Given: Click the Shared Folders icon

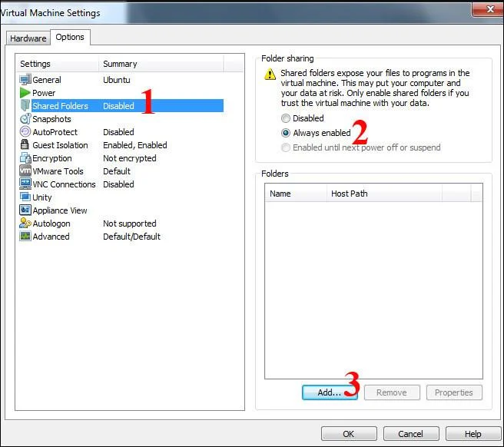Looking at the screenshot, I should pyautogui.click(x=25, y=105).
